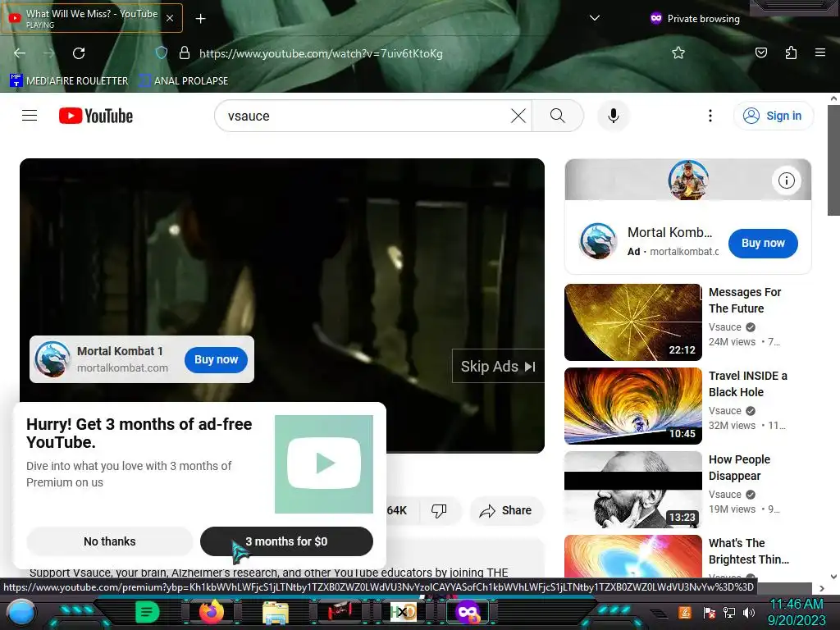This screenshot has height=630, width=840.
Task: Open the Firefox application menu
Action: 819,52
